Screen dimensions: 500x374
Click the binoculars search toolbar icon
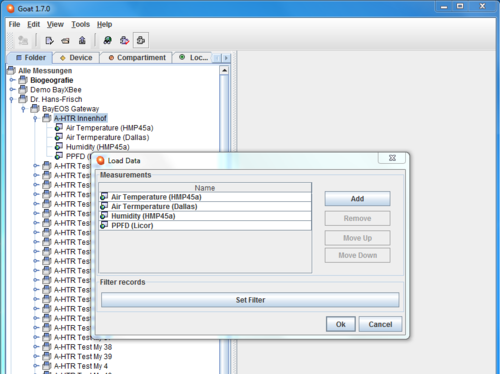pyautogui.click(x=107, y=41)
